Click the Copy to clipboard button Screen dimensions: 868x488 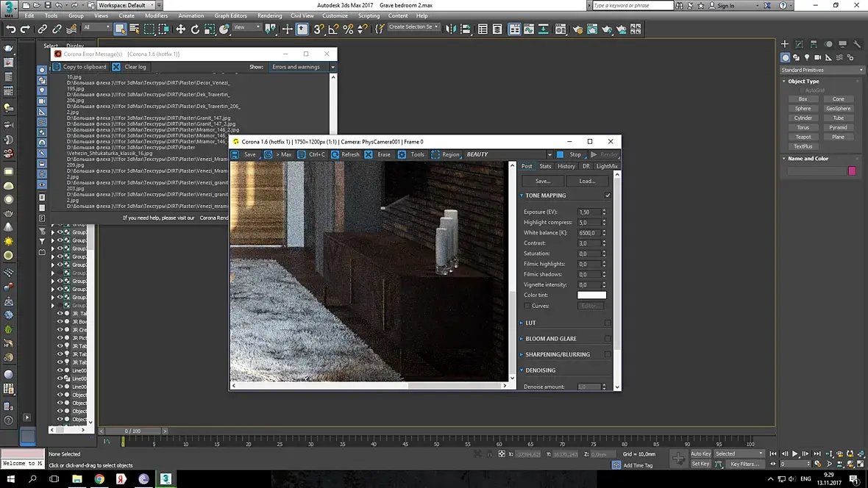click(x=79, y=67)
